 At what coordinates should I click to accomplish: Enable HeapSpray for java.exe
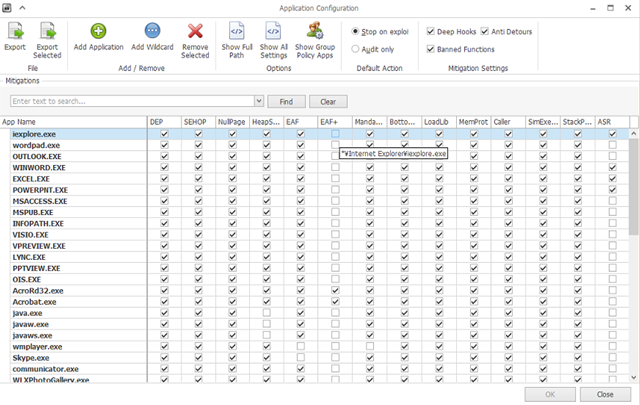point(267,313)
